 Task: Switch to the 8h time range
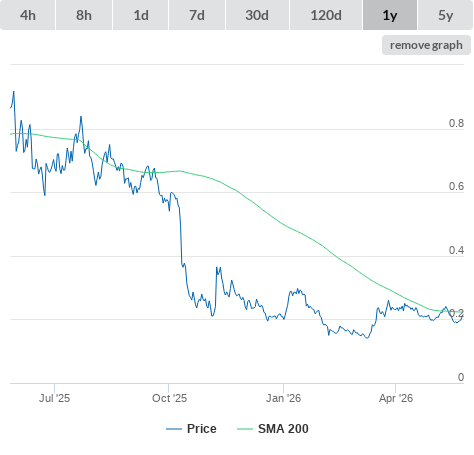pyautogui.click(x=84, y=15)
